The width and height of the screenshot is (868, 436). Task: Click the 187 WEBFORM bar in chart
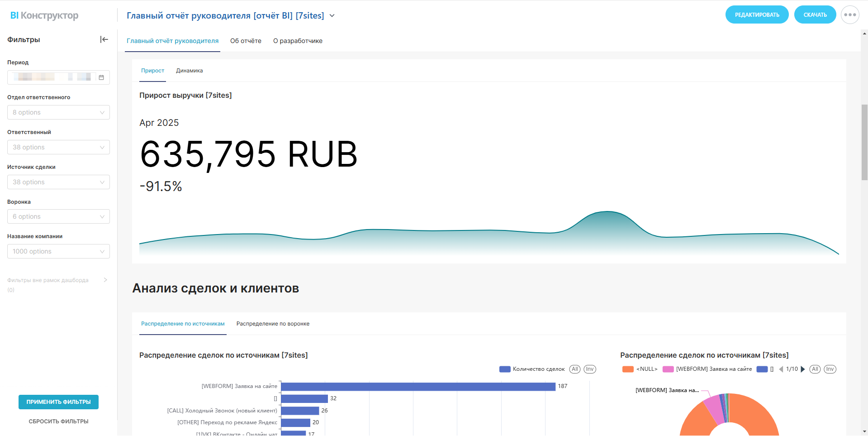tap(418, 387)
